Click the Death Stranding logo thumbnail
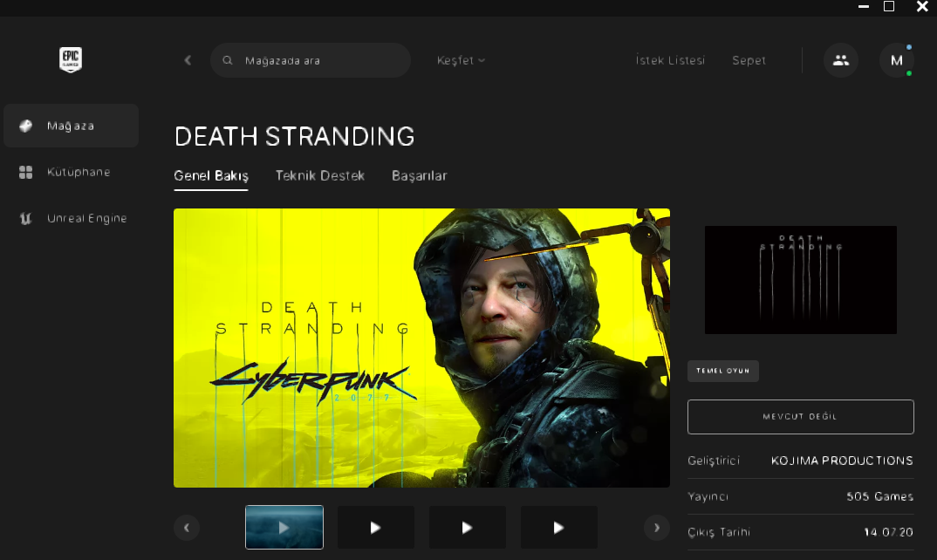The height and width of the screenshot is (560, 937). (801, 280)
